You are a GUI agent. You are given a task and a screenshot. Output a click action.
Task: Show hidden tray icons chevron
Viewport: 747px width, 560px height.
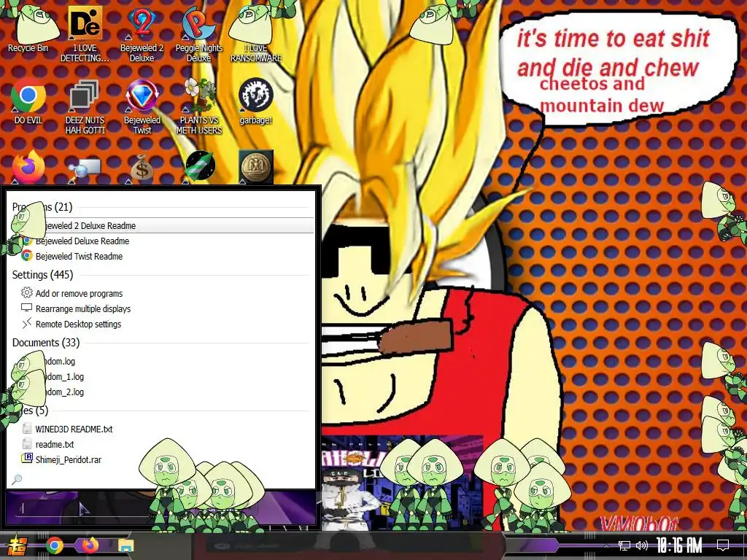(606, 545)
